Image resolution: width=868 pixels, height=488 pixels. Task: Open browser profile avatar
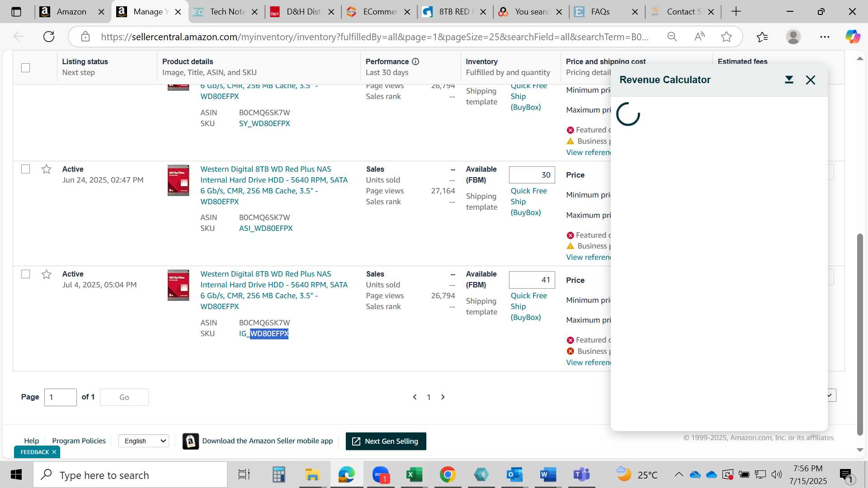pyautogui.click(x=793, y=37)
